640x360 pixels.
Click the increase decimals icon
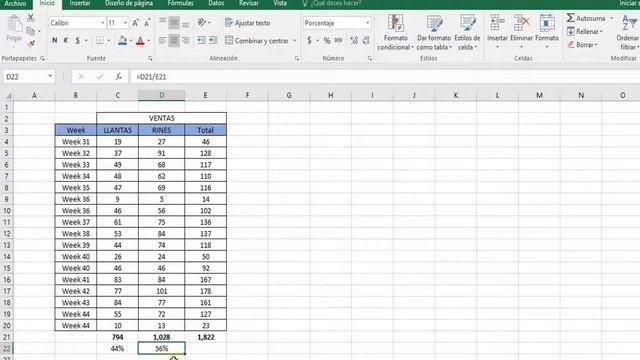[354, 40]
